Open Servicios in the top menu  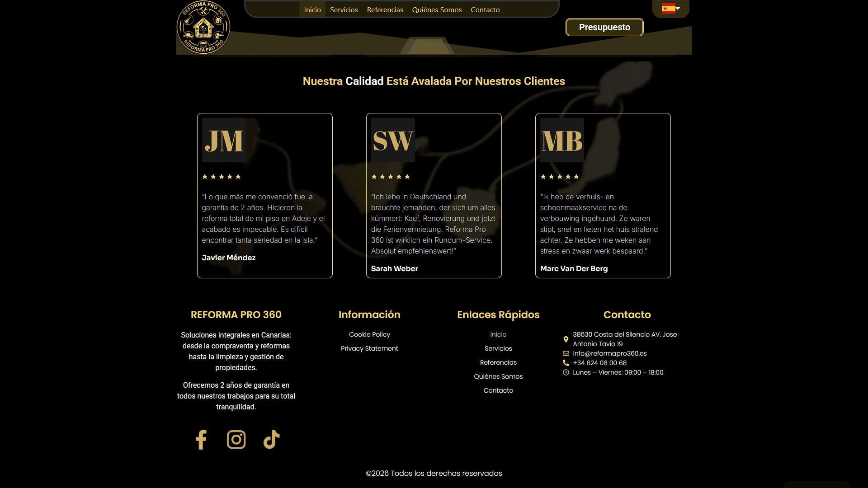(344, 9)
